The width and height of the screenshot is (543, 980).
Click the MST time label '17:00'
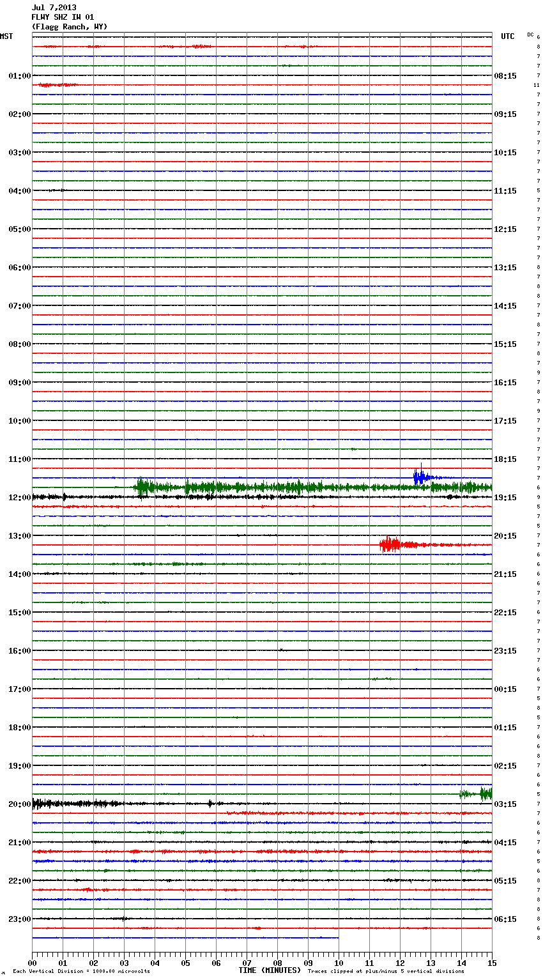click(20, 689)
